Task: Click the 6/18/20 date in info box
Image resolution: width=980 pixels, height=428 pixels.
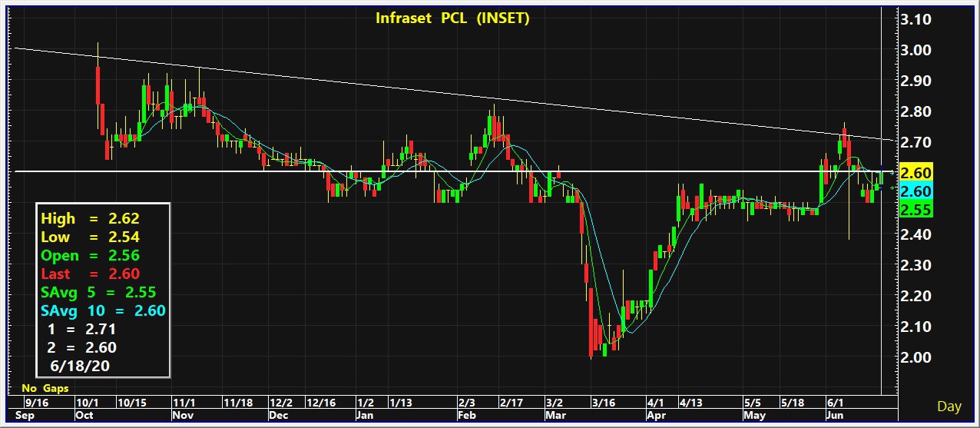Action: pyautogui.click(x=81, y=367)
